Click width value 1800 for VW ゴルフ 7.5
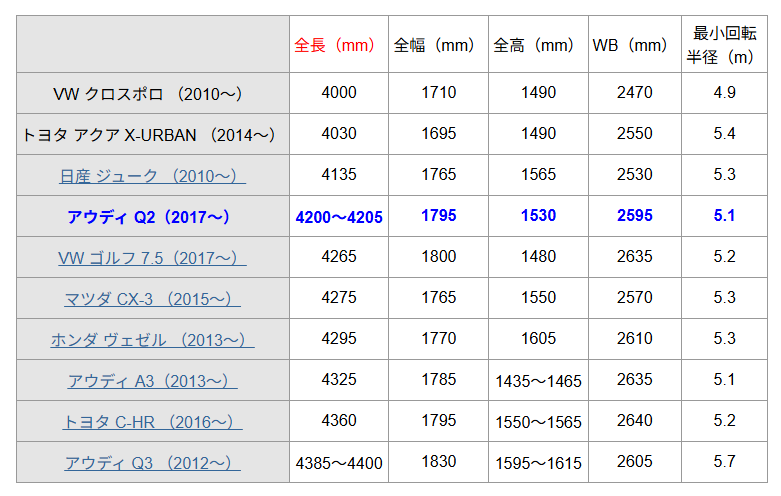Viewport: 781px width, 496px height. coord(438,256)
